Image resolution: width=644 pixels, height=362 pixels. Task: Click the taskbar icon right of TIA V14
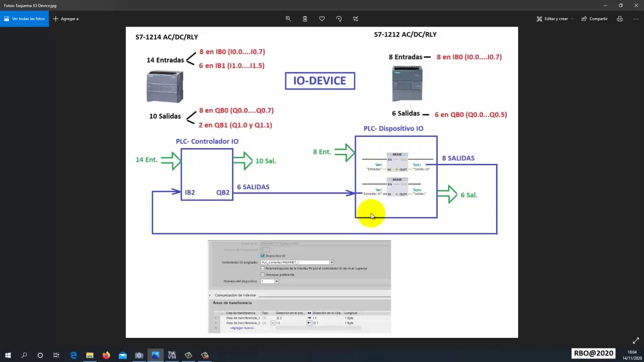(x=188, y=355)
